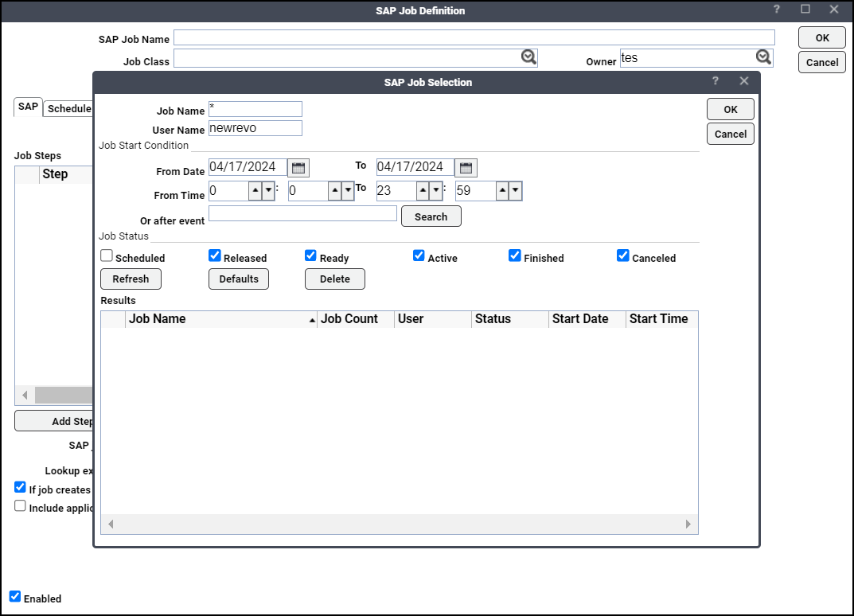Screen dimensions: 854x616
Task: Uncheck the Released job status checkbox
Action: (215, 256)
